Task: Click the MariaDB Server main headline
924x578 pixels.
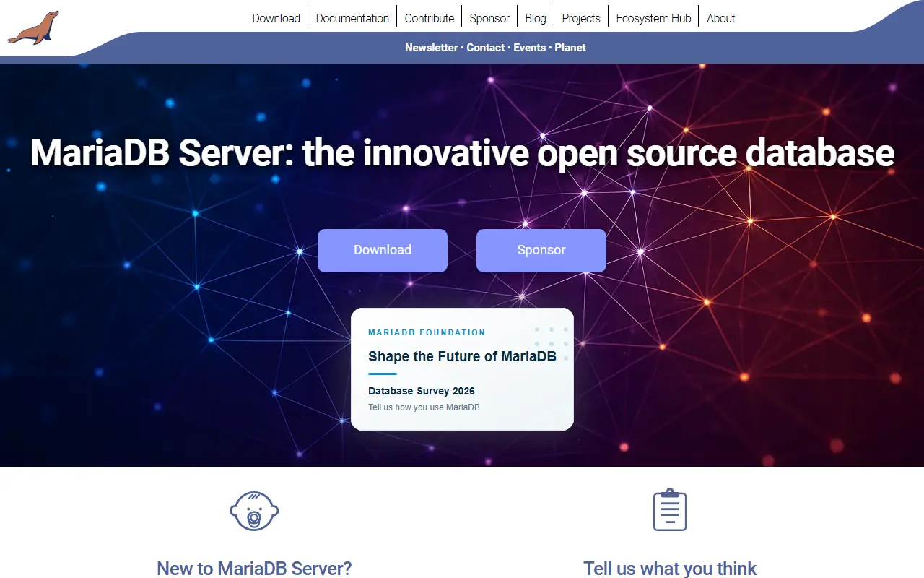Action: click(x=462, y=153)
